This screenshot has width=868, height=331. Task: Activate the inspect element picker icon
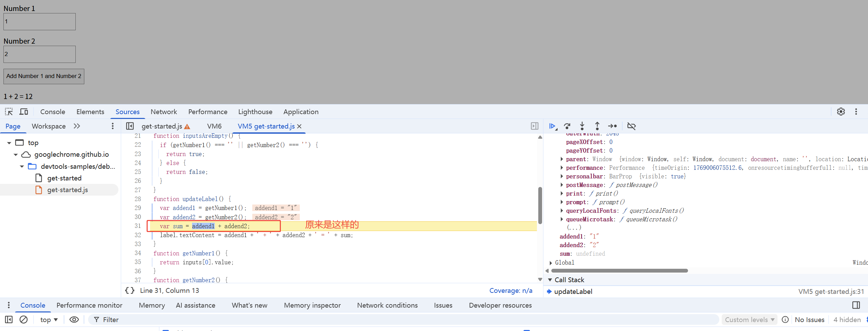tap(9, 112)
